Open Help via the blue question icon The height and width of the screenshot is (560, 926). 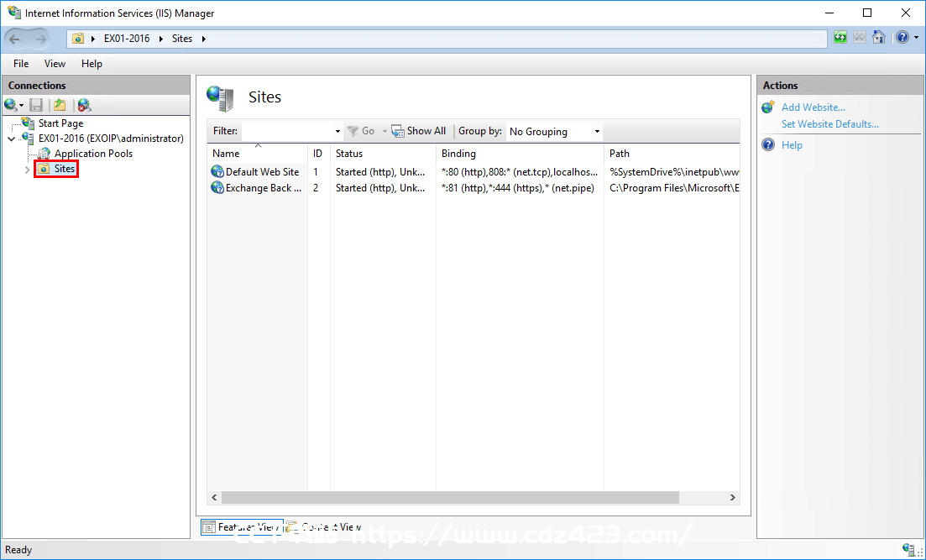click(x=902, y=38)
